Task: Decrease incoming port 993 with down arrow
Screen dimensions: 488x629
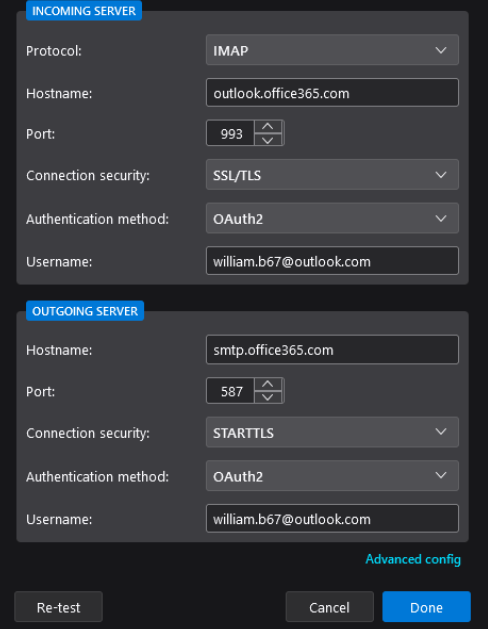Action: [x=268, y=140]
